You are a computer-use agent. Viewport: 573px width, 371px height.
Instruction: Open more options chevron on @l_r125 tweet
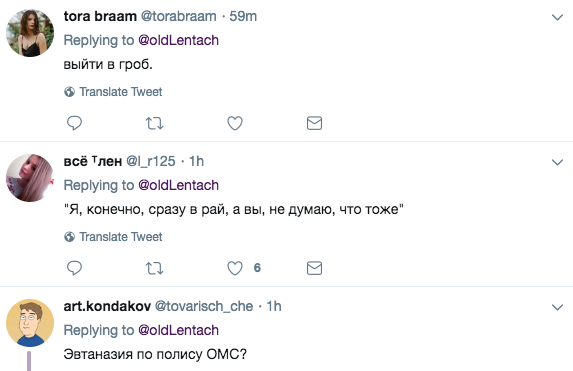[x=557, y=162]
